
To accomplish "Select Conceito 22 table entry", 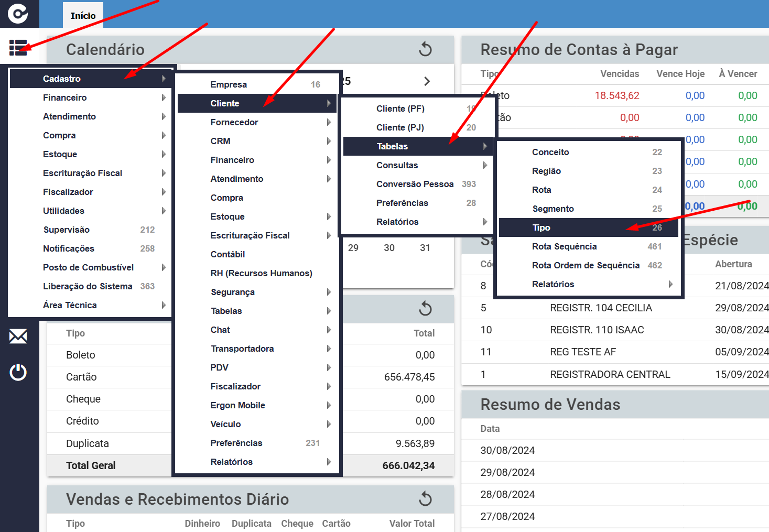I will pyautogui.click(x=589, y=152).
